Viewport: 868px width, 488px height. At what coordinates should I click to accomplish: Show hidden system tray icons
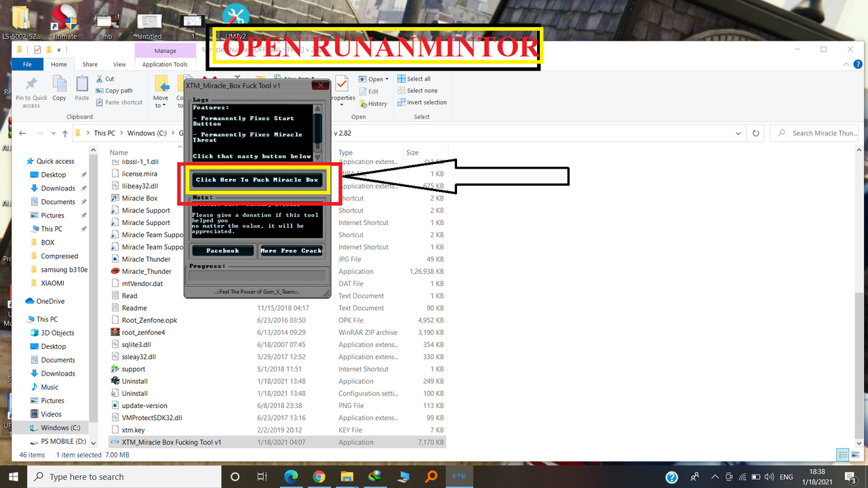(715, 476)
